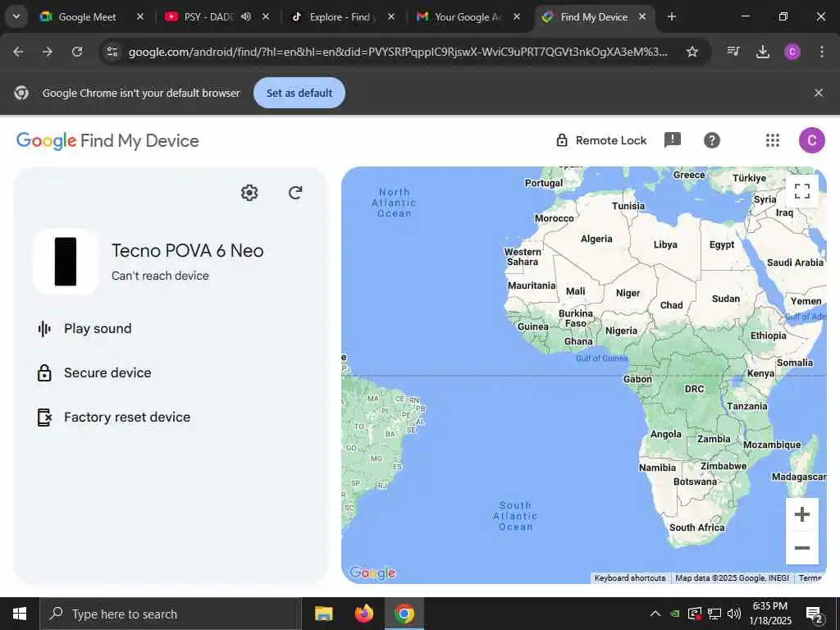Switch to the Google Meet tab
This screenshot has height=630, width=840.
tap(87, 17)
